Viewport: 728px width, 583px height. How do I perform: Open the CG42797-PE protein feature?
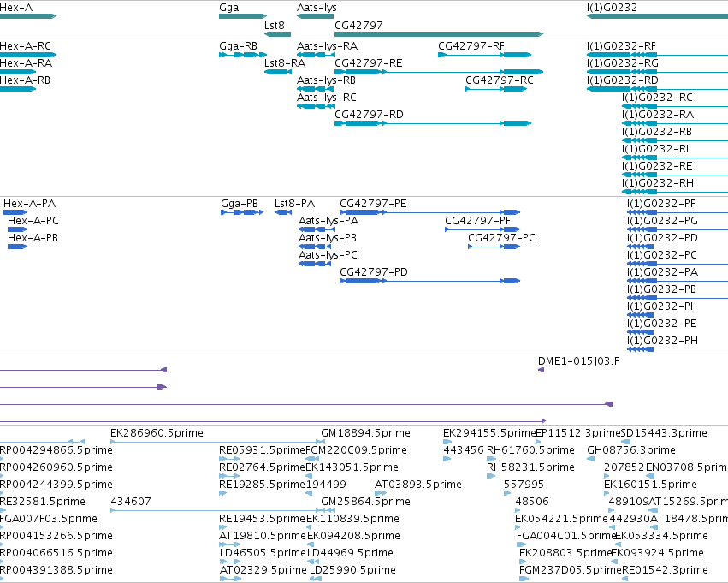(430, 212)
